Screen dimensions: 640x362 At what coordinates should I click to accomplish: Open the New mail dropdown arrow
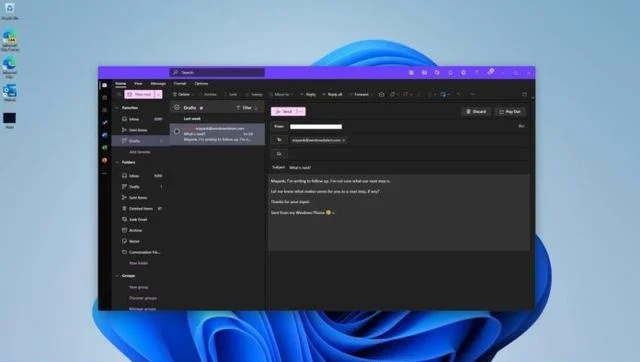[x=159, y=94]
